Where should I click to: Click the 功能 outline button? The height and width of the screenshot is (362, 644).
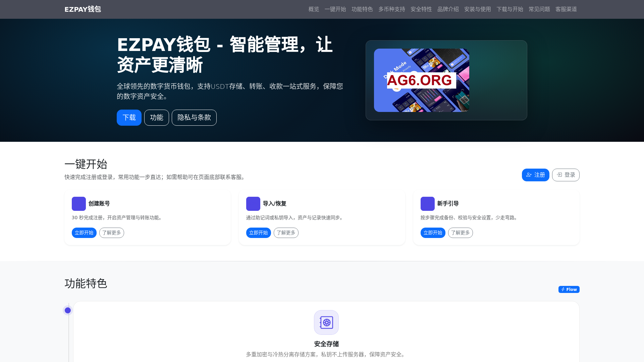click(157, 118)
